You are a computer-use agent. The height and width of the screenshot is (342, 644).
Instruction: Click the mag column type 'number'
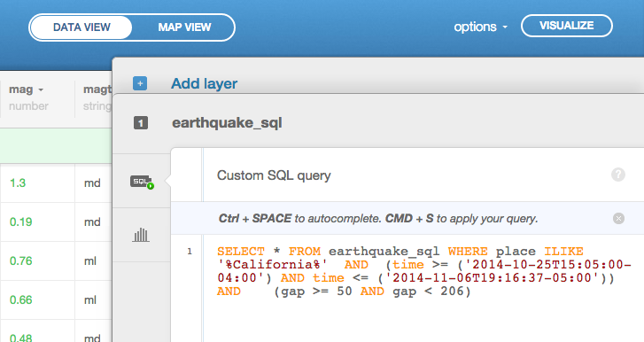tap(28, 106)
